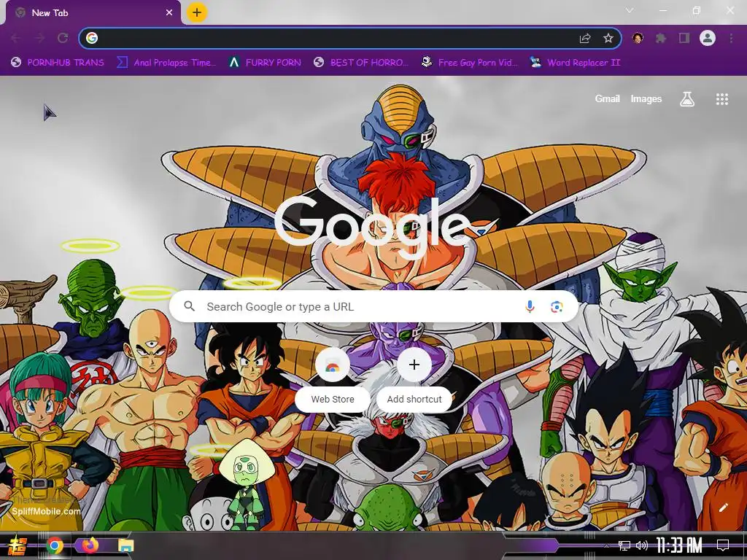Open tab search chevron in title bar

coord(630,10)
